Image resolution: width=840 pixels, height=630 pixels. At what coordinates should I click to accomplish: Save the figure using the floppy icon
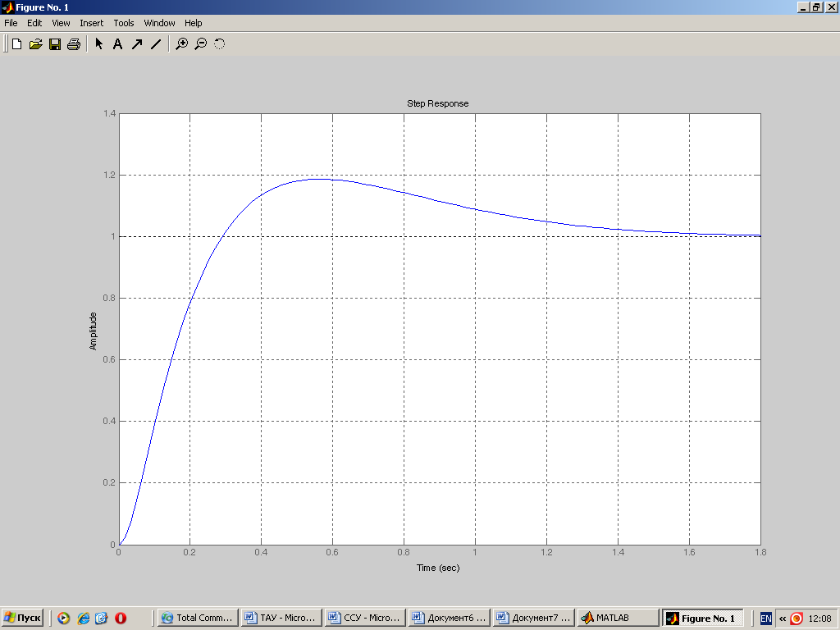coord(55,44)
